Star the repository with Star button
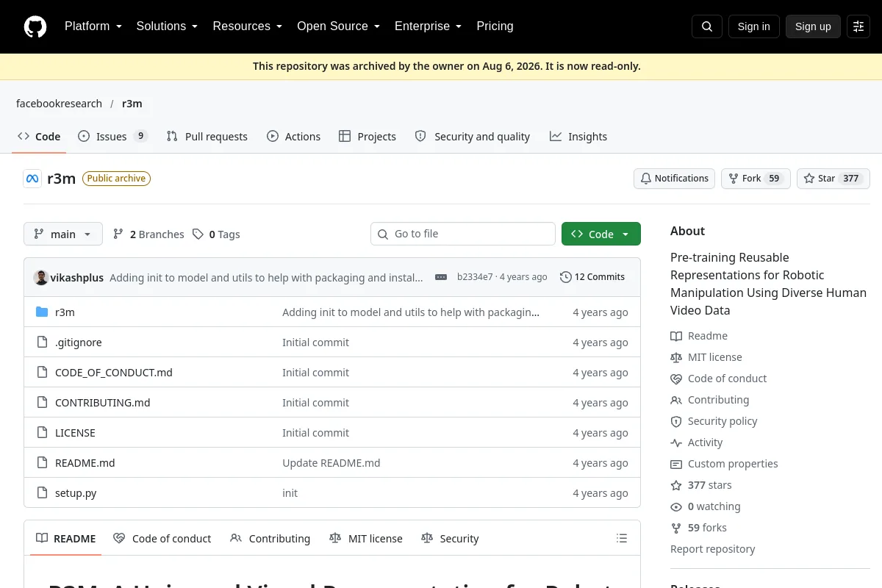This screenshot has height=588, width=882. click(x=833, y=179)
